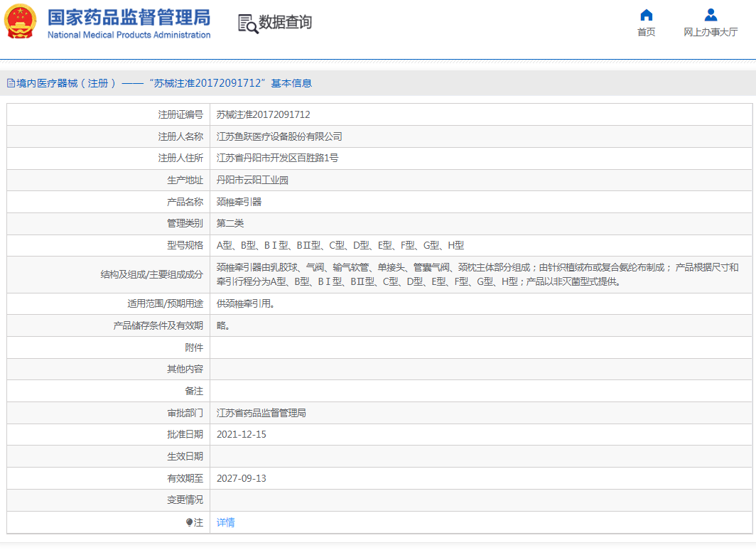Click the 数据查询 heading text
The image size is (756, 550).
click(x=286, y=22)
